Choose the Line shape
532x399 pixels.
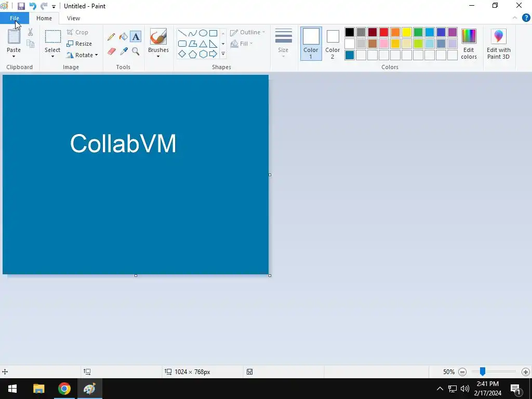tap(182, 33)
